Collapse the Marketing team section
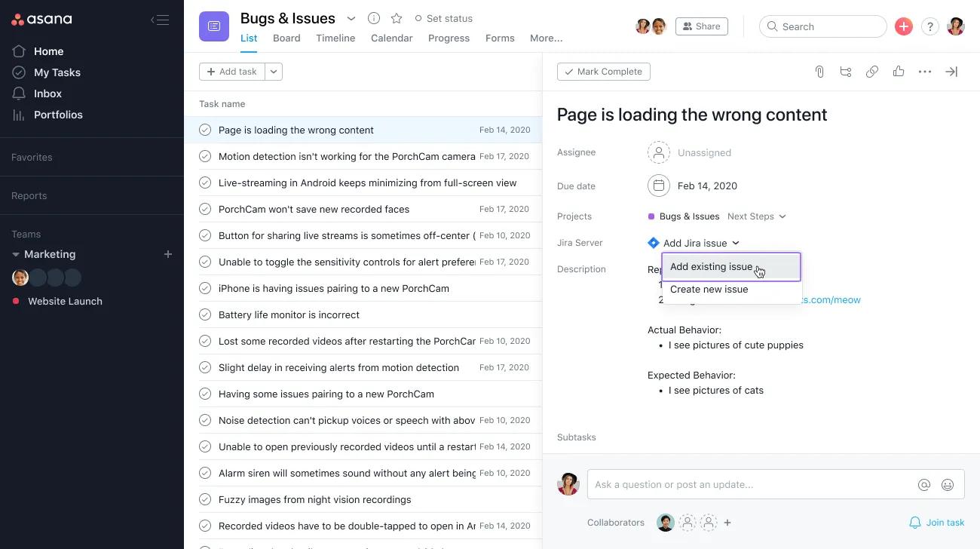The image size is (980, 549). click(16, 255)
